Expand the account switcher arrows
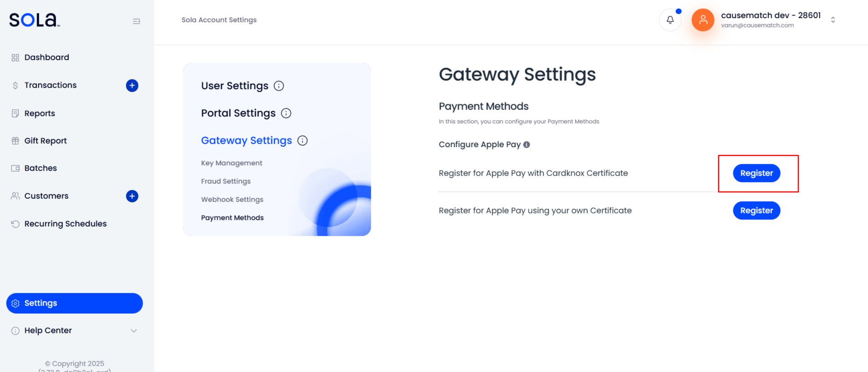This screenshot has width=868, height=372. pyautogui.click(x=833, y=20)
